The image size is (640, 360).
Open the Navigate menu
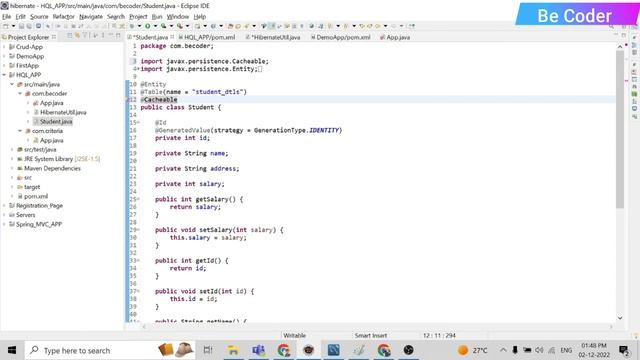(x=91, y=17)
